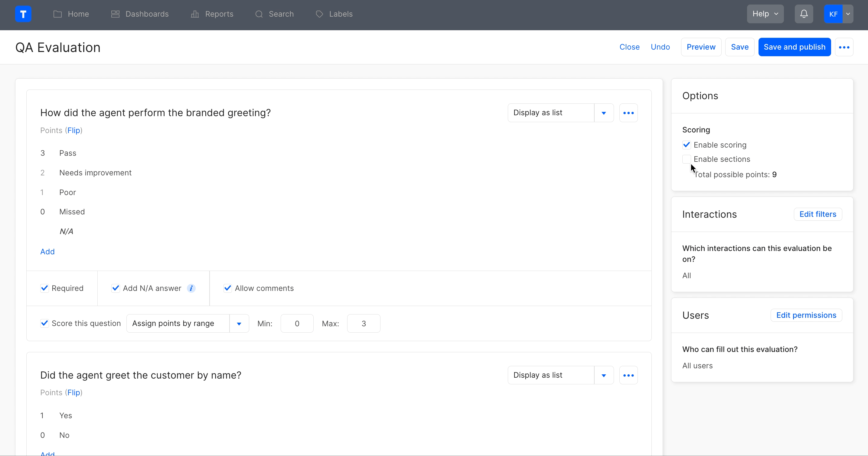This screenshot has height=456, width=868.
Task: Click the Save and publish button
Action: pos(794,47)
